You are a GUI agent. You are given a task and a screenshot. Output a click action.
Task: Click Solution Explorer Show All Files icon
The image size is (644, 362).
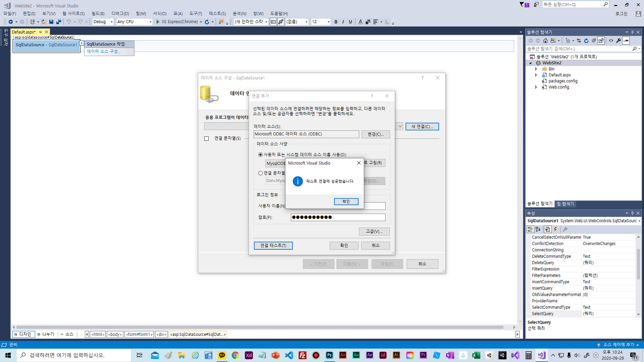pyautogui.click(x=601, y=41)
